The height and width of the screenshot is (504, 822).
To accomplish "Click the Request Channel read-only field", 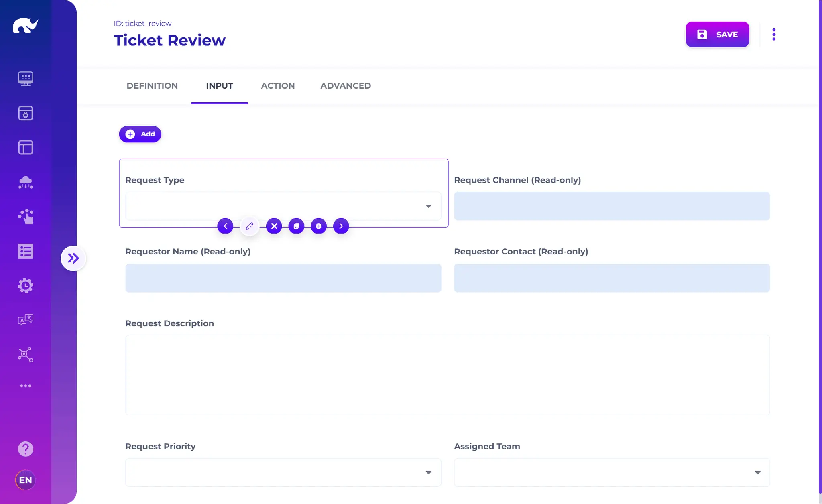I will [612, 206].
